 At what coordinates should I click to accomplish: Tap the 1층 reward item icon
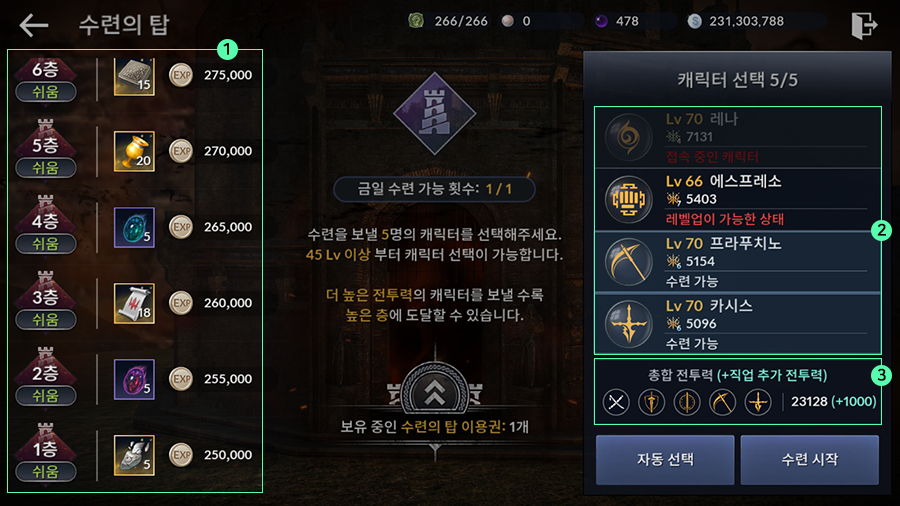pyautogui.click(x=134, y=455)
